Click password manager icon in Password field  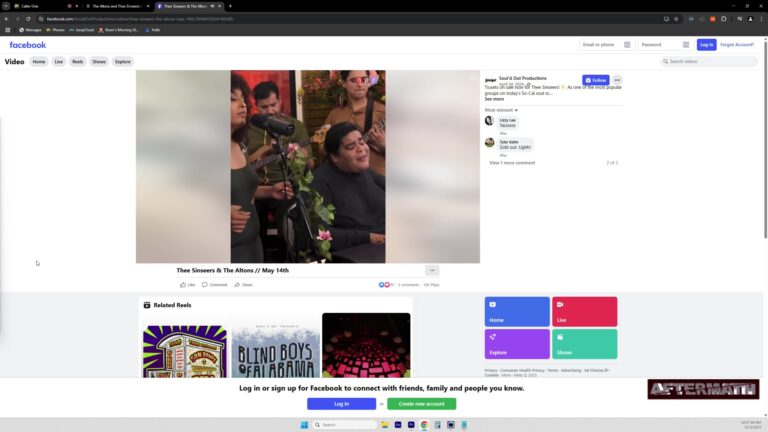tap(686, 45)
